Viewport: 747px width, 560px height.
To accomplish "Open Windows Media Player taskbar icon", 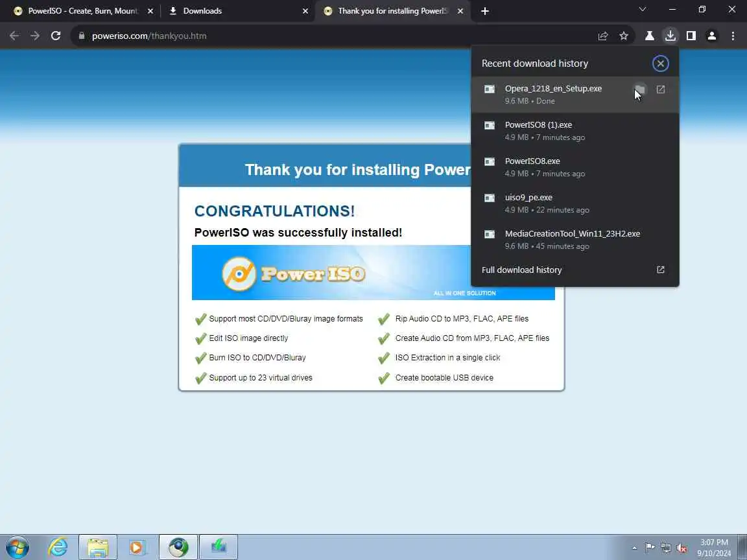I will 137,548.
